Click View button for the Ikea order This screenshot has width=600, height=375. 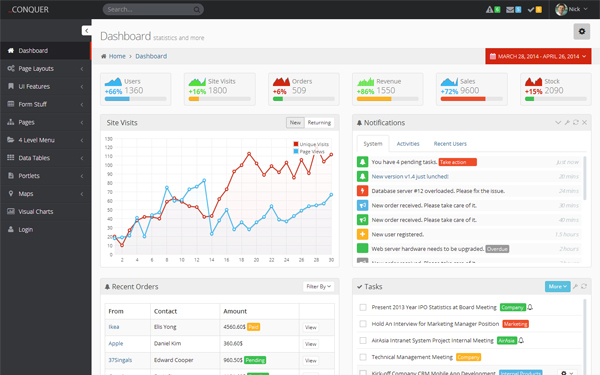311,328
